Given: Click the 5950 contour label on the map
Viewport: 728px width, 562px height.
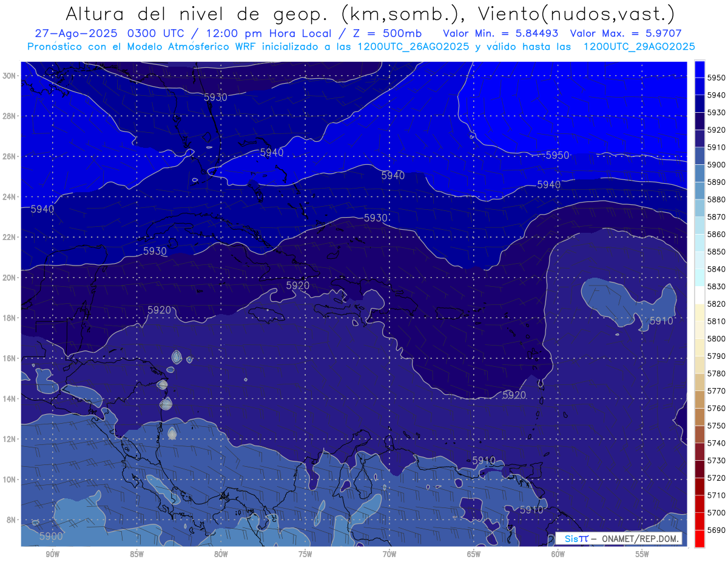Looking at the screenshot, I should tap(558, 156).
